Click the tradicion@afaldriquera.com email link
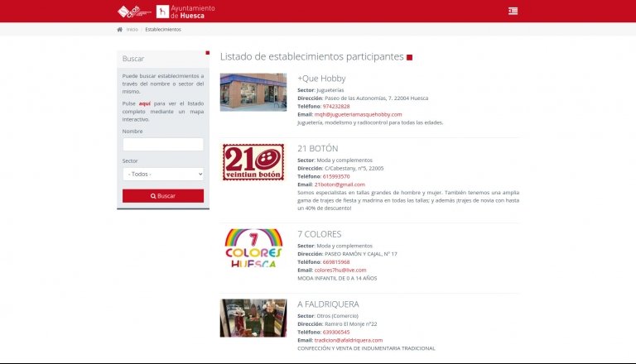The height and width of the screenshot is (364, 636). coord(348,340)
